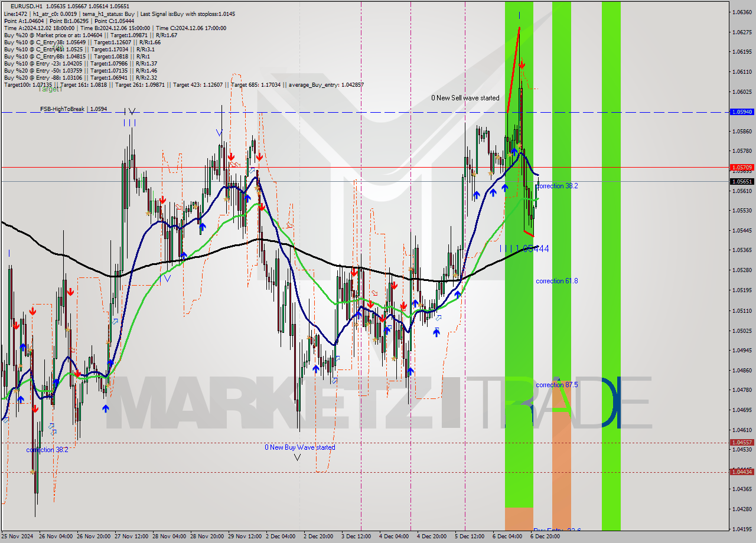
Task: Select the blue buy arrow near 5 Dec 12:00
Action: click(477, 194)
